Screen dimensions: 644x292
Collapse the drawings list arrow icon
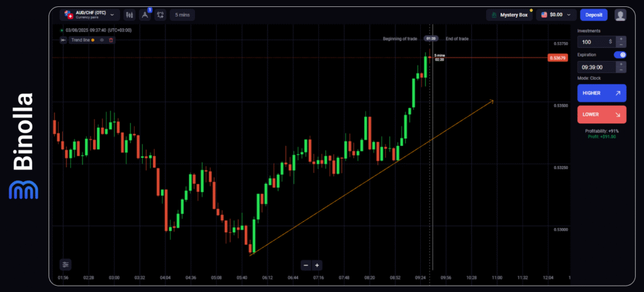(64, 40)
